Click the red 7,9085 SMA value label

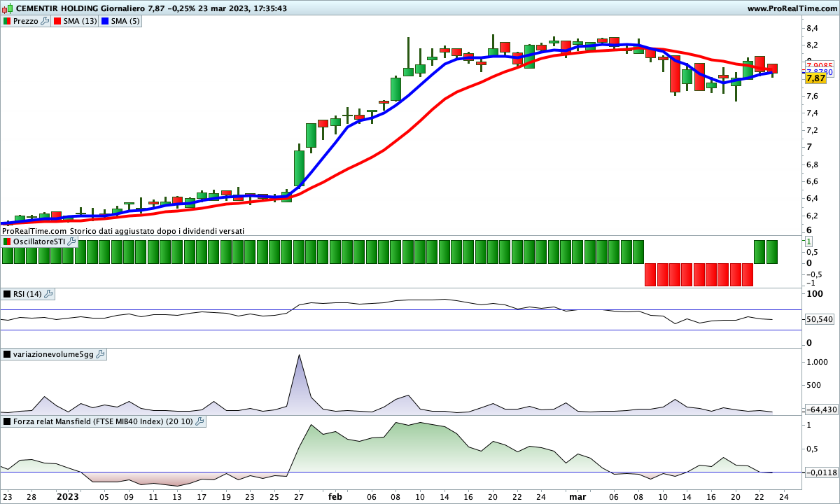point(819,65)
